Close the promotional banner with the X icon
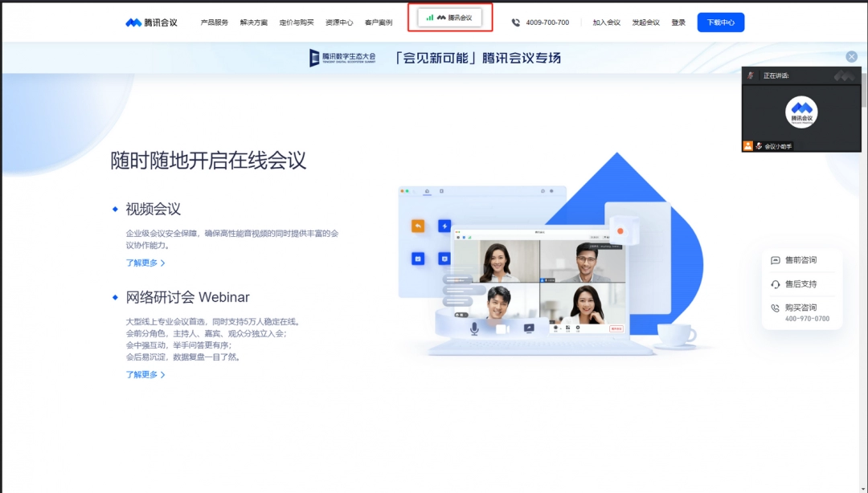The width and height of the screenshot is (868, 493). [x=851, y=56]
